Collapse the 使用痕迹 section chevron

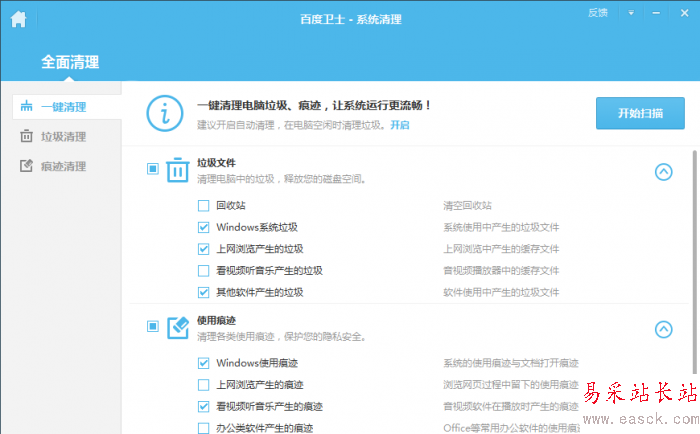663,330
